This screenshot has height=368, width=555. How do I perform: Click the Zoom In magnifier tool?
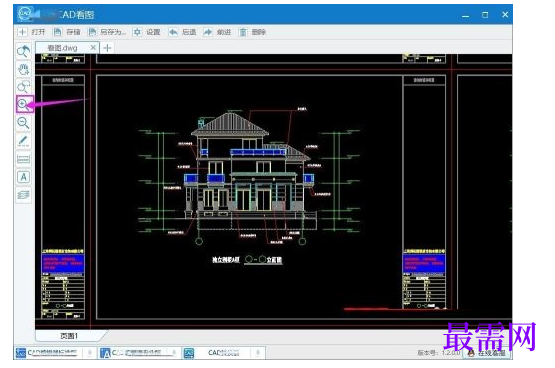click(x=24, y=104)
